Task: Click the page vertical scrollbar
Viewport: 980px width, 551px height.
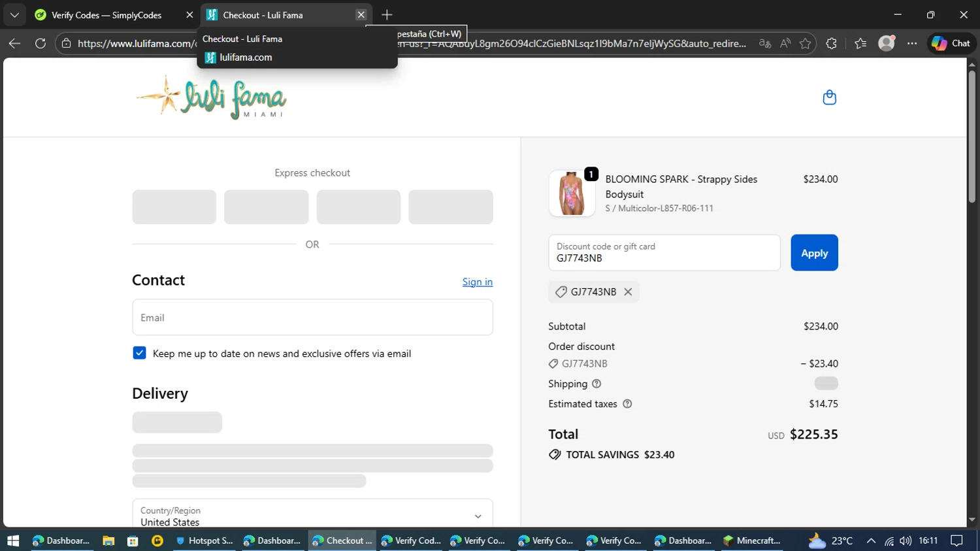Action: pos(972,137)
